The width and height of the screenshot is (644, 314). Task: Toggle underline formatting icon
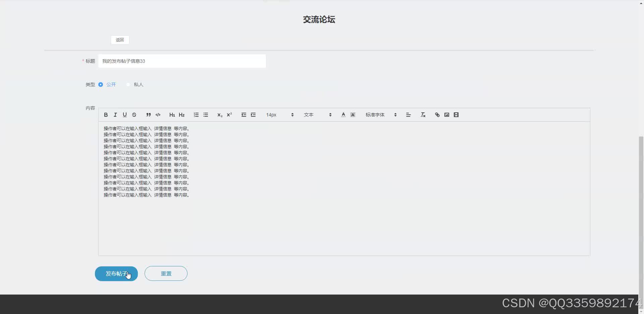click(x=124, y=115)
